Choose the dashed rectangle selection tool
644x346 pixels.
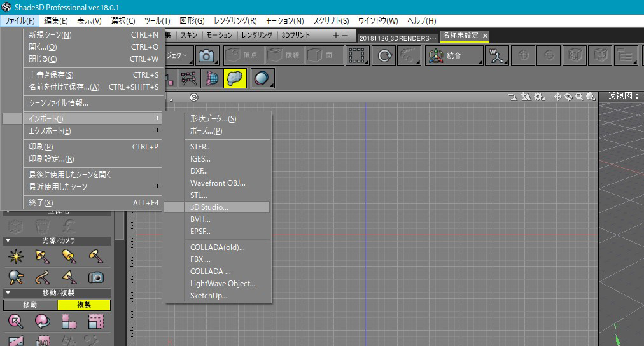tap(356, 55)
